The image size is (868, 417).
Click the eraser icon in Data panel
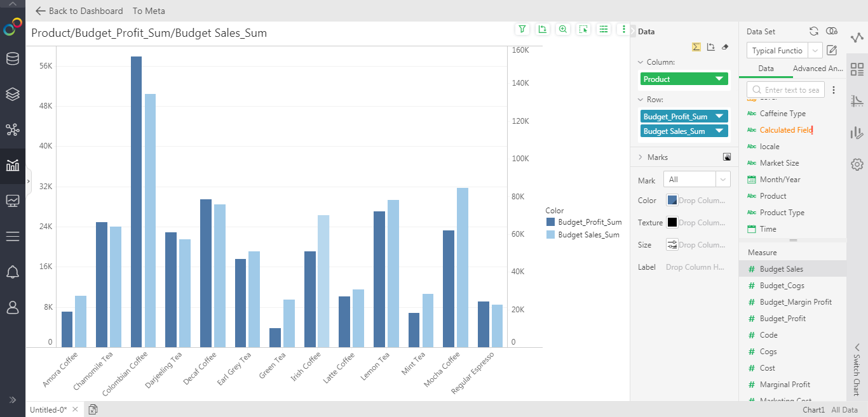pyautogui.click(x=726, y=47)
